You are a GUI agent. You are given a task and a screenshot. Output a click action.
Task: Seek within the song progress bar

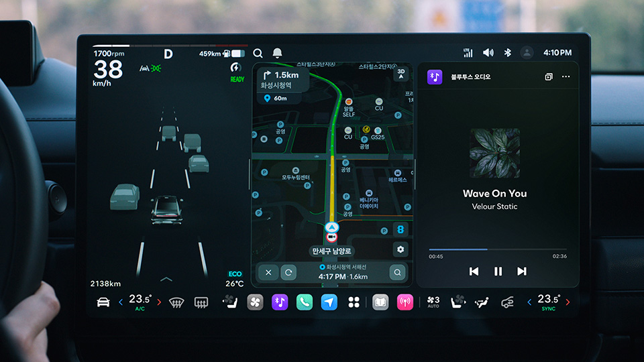[497, 249]
